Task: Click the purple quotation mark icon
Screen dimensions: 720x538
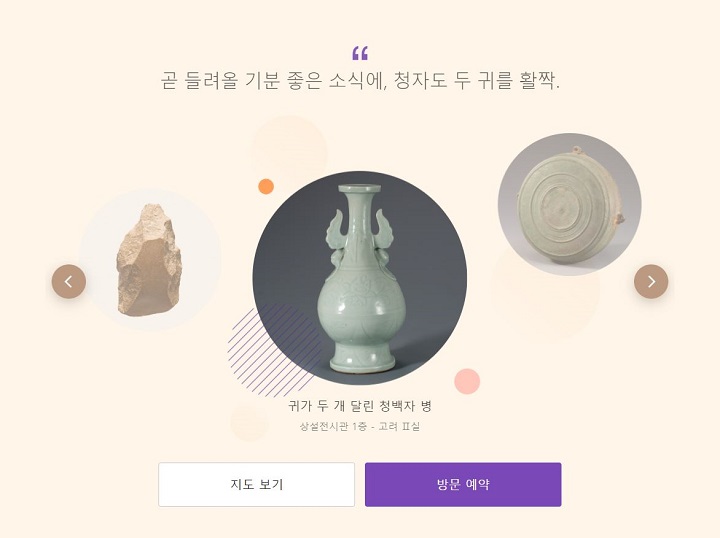Action: [360, 53]
